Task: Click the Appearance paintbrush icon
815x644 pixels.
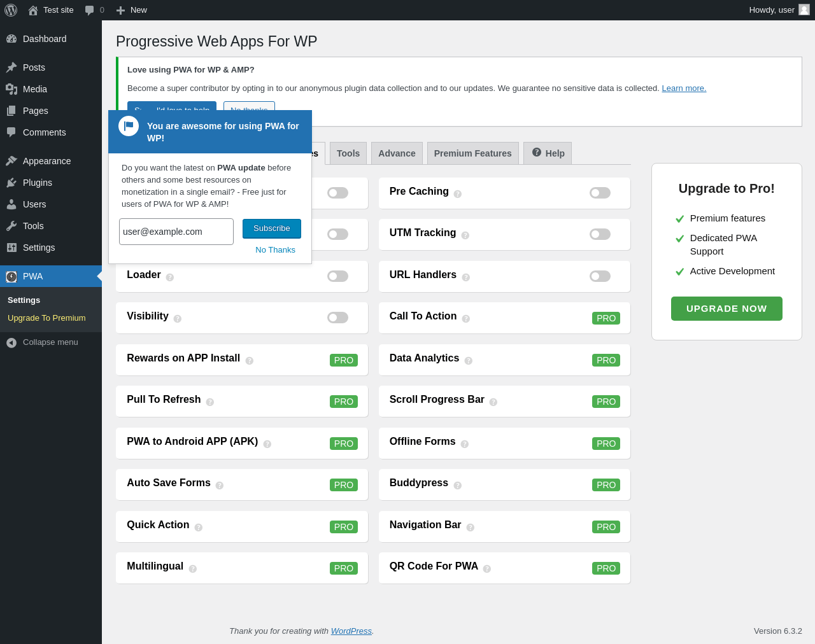Action: [x=11, y=161]
